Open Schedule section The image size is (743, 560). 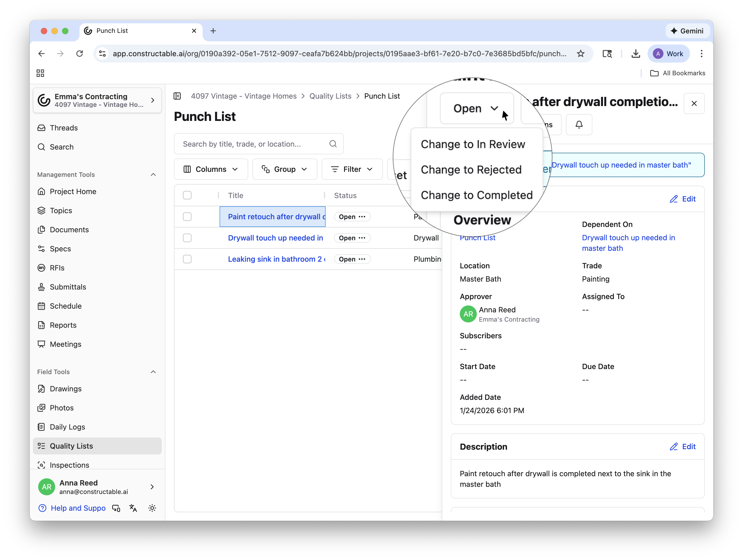pos(97,306)
